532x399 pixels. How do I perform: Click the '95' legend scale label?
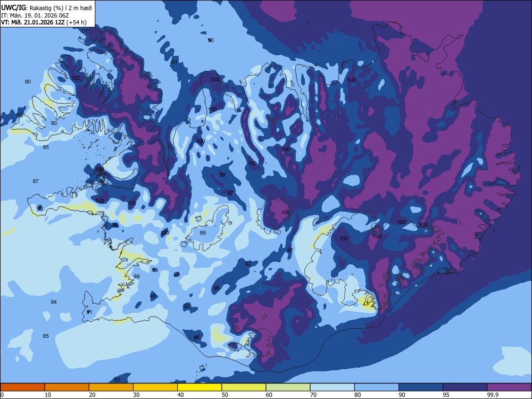point(446,395)
